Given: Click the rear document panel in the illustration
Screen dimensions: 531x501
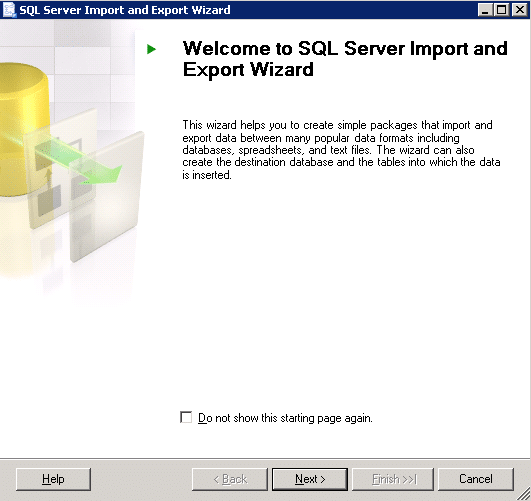Looking at the screenshot, I should [x=61, y=169].
